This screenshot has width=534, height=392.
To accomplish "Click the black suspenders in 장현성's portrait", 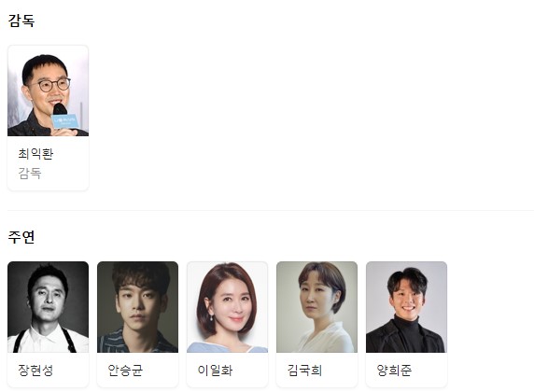I will coord(46,341).
